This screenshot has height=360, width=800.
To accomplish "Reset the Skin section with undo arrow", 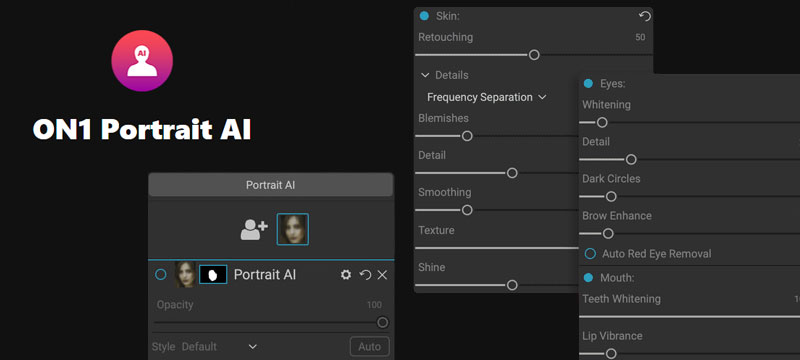I will (x=644, y=16).
